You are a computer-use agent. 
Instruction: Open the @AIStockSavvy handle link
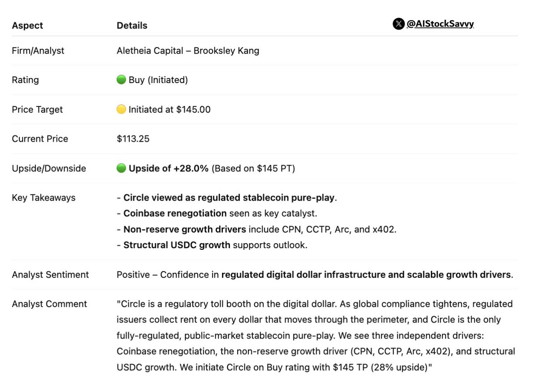point(440,24)
